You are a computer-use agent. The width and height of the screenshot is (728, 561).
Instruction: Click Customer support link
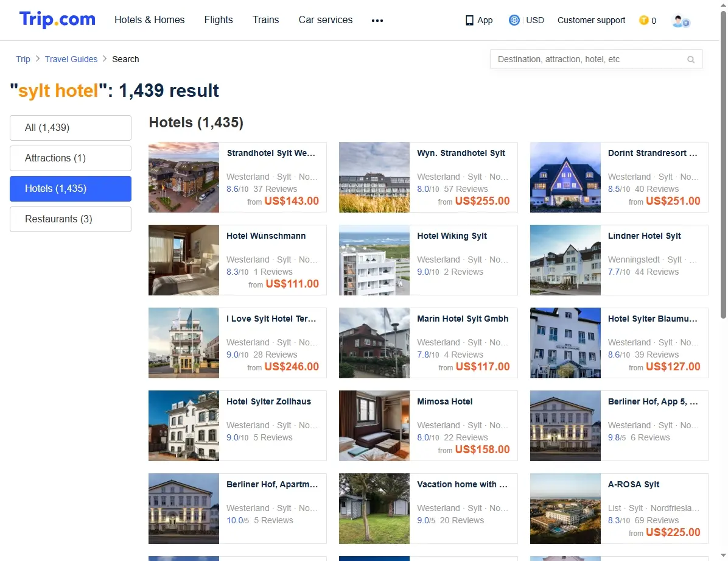(x=591, y=21)
